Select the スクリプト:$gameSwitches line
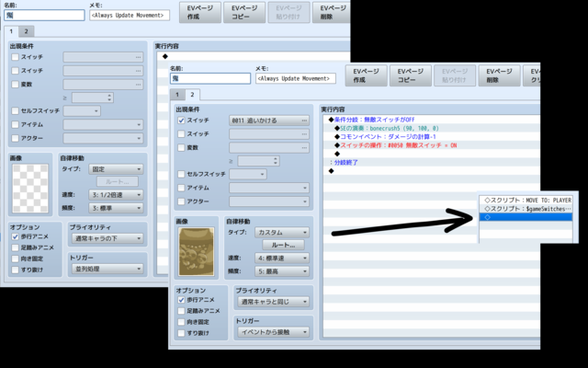The height and width of the screenshot is (368, 588). 526,209
